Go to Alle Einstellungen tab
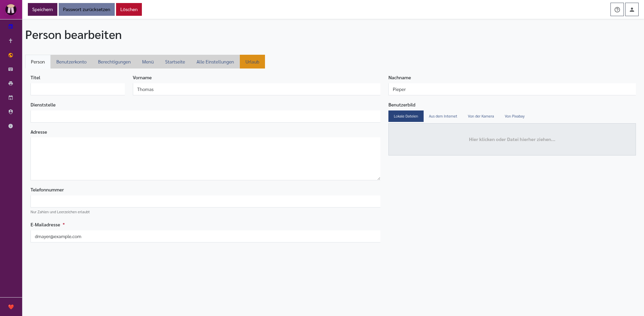The height and width of the screenshot is (316, 644). point(215,62)
